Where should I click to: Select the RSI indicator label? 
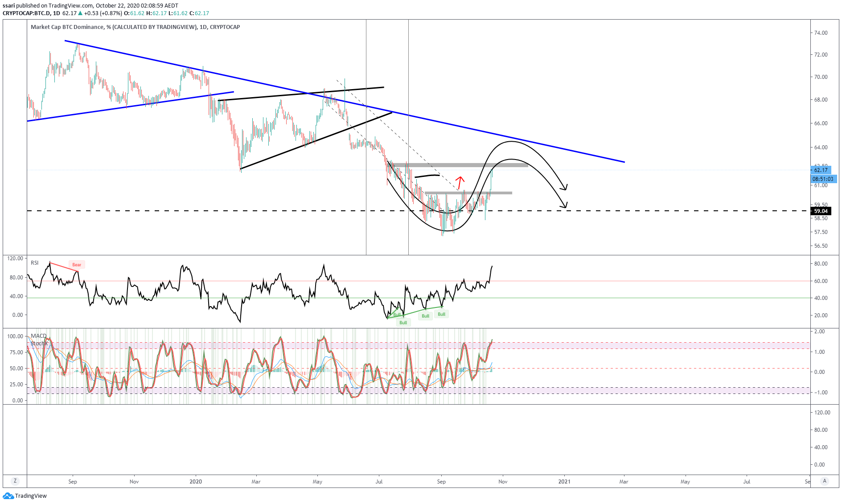(x=34, y=263)
